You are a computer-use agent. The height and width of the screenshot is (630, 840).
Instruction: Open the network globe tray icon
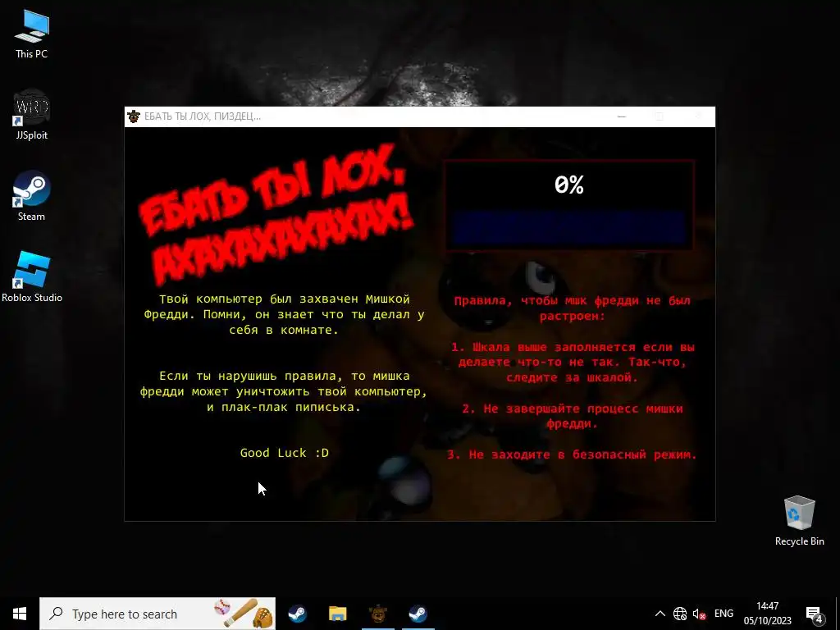point(680,614)
